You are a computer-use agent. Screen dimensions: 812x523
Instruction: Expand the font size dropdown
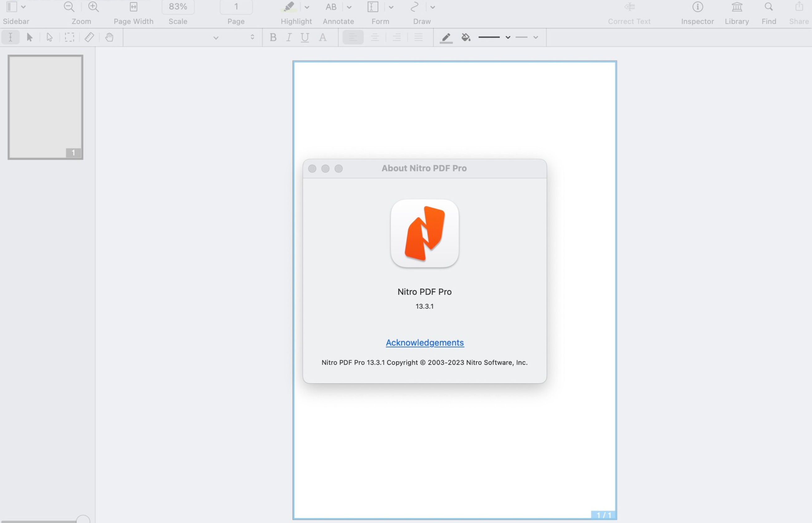(253, 37)
